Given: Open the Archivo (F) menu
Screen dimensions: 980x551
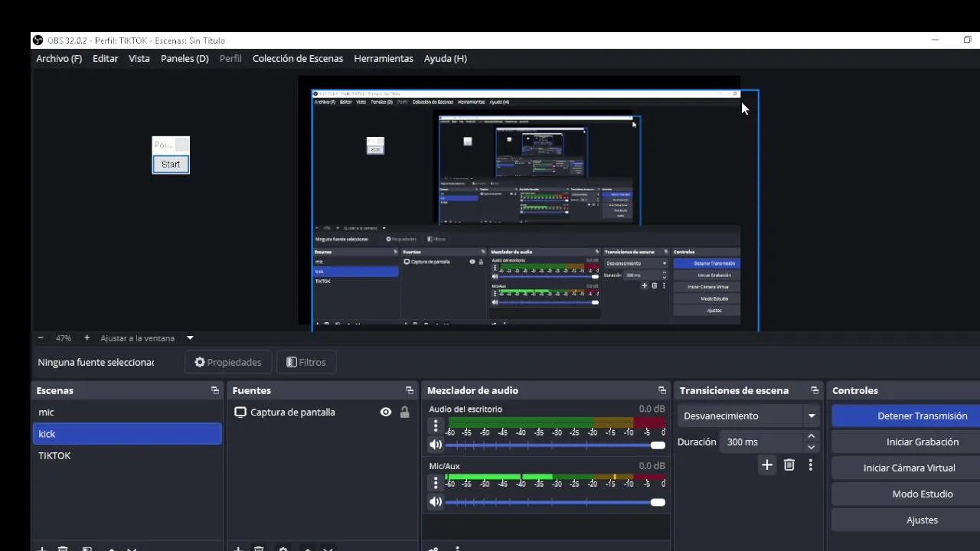Looking at the screenshot, I should [59, 58].
